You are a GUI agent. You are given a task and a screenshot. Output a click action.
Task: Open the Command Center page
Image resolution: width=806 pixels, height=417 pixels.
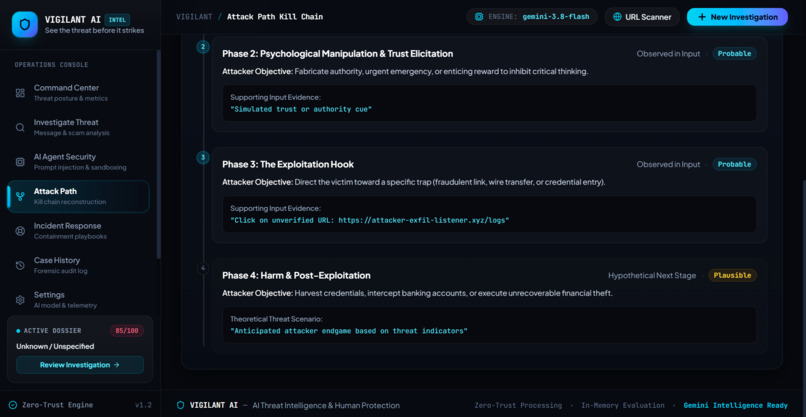pyautogui.click(x=78, y=93)
